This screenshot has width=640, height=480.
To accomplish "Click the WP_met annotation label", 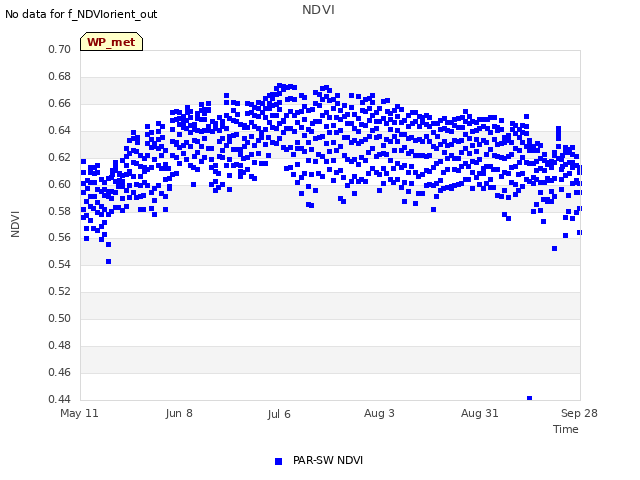I will click(x=111, y=42).
